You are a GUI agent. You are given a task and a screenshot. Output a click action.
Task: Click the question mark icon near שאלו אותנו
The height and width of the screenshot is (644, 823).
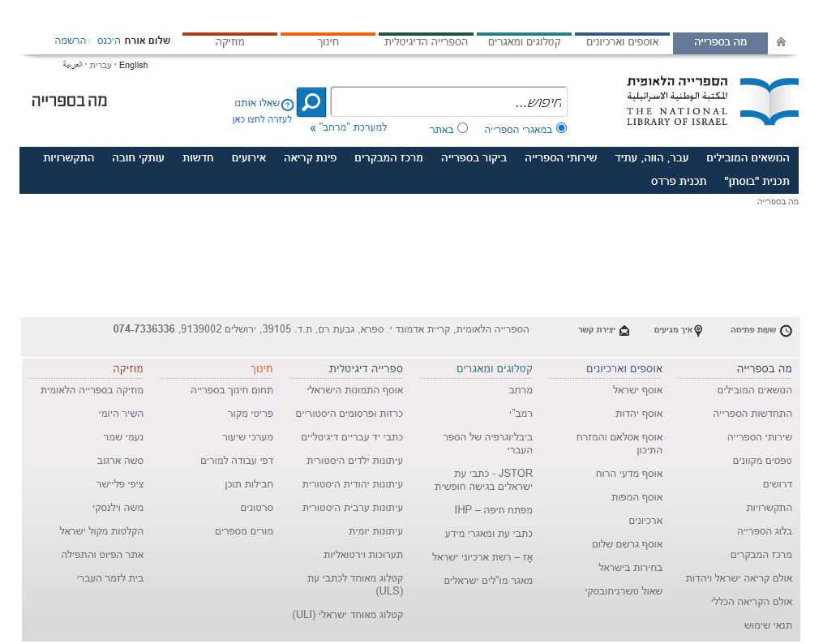[x=287, y=105]
